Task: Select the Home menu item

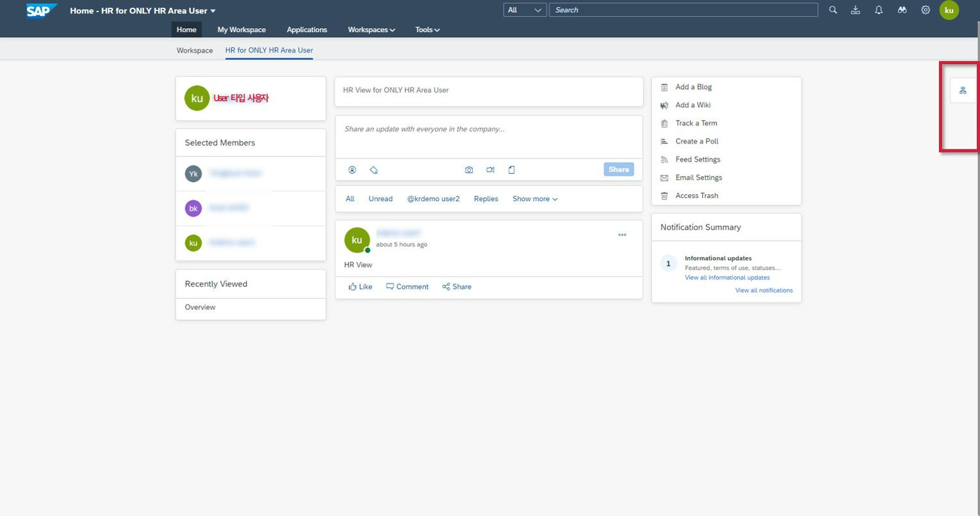Action: [186, 29]
